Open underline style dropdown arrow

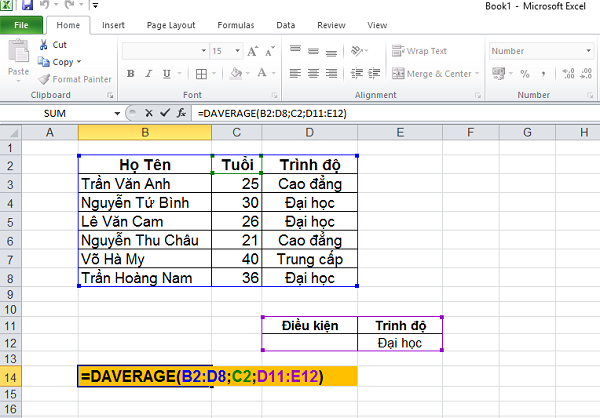(179, 73)
